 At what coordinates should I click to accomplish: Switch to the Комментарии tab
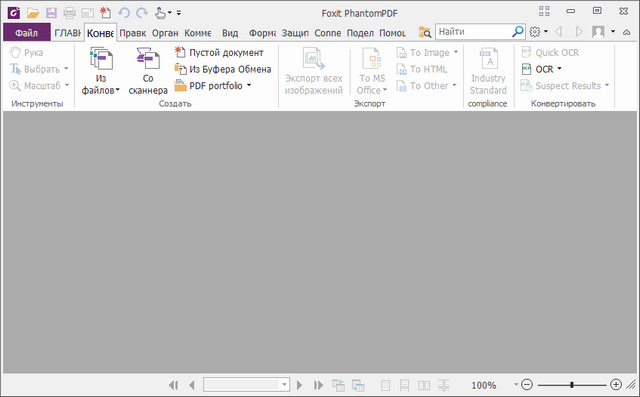point(198,32)
